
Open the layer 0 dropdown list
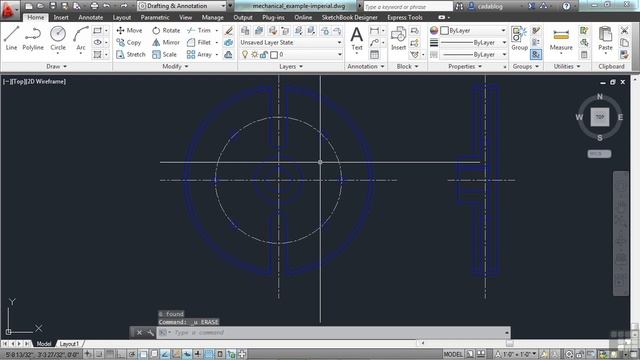point(291,54)
